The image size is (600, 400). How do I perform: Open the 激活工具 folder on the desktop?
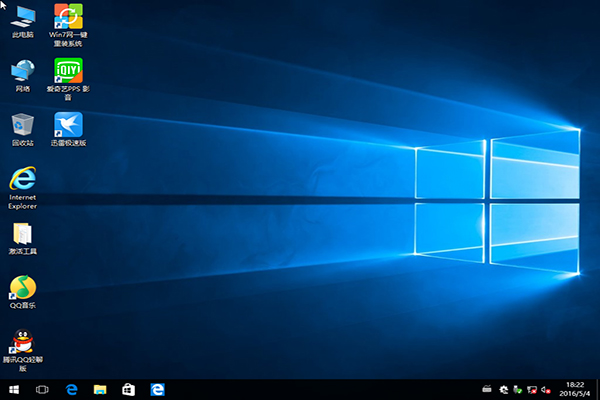tap(22, 234)
